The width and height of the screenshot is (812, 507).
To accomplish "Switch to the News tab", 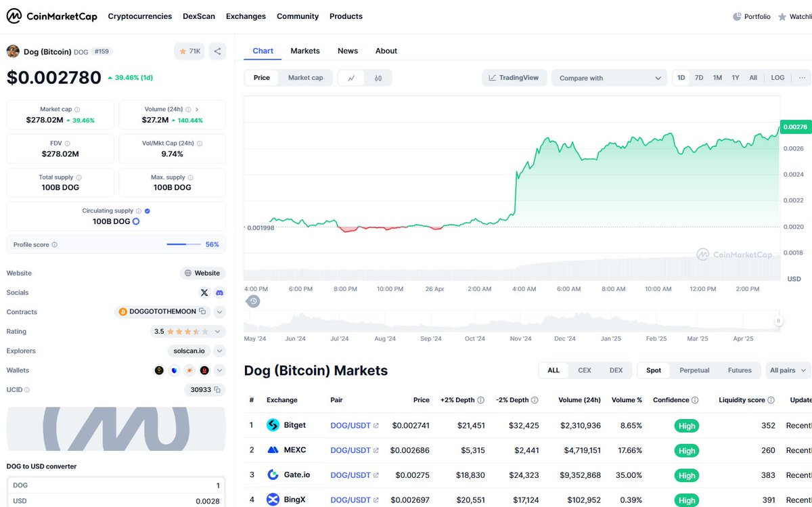I will pyautogui.click(x=348, y=51).
